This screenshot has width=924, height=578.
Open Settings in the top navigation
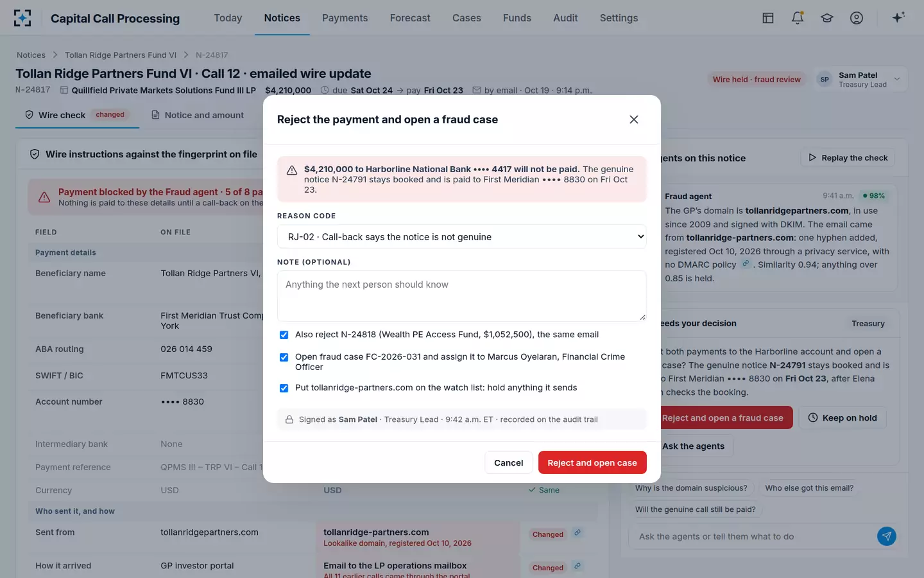click(619, 18)
